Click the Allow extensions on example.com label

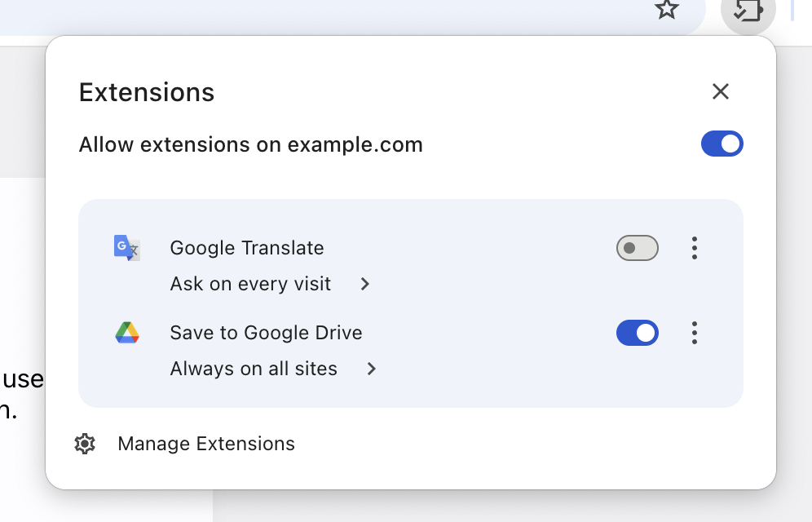(250, 144)
